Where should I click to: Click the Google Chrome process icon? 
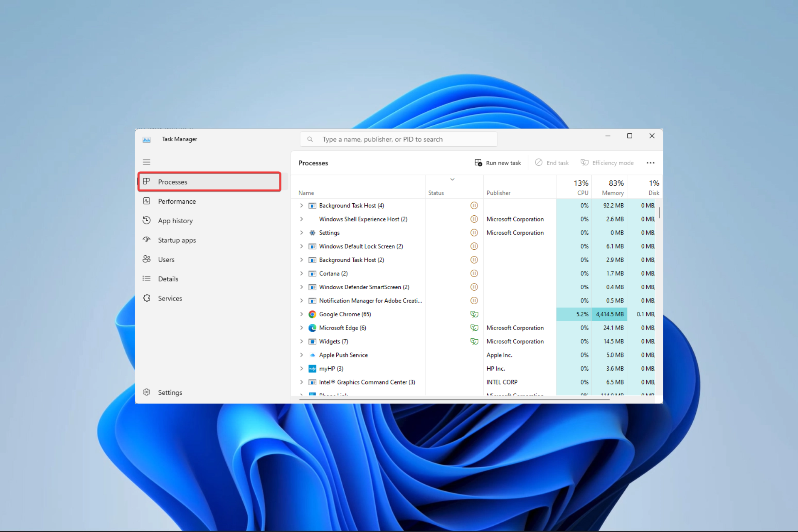coord(312,314)
